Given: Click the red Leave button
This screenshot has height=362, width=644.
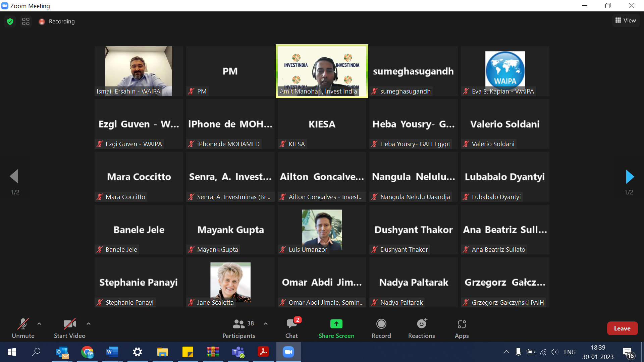Looking at the screenshot, I should click(x=622, y=328).
